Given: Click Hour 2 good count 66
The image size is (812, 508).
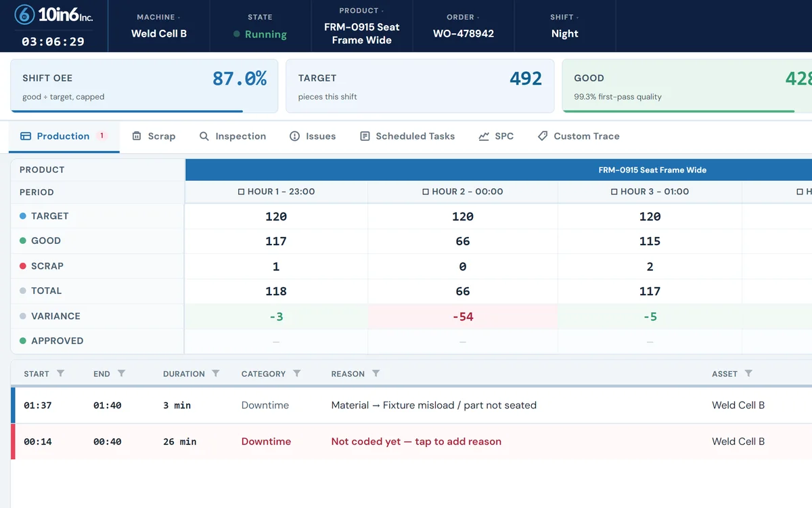Looking at the screenshot, I should tap(463, 241).
